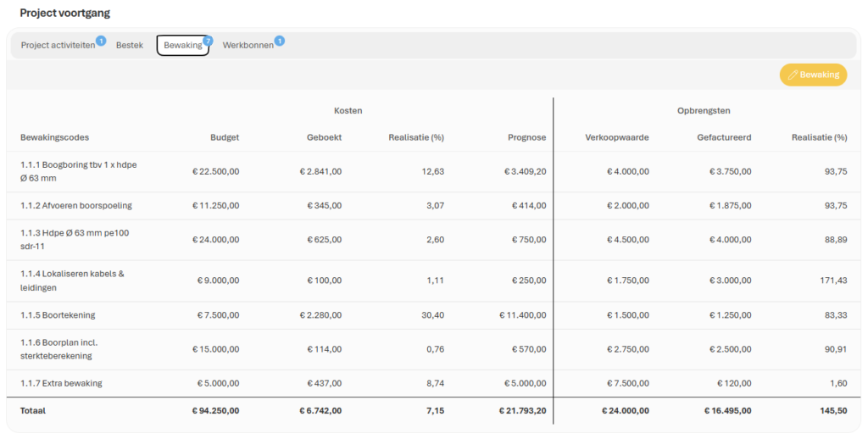Select row 1.1.1 Boogboring tbv 1 x hdpe

(434, 171)
